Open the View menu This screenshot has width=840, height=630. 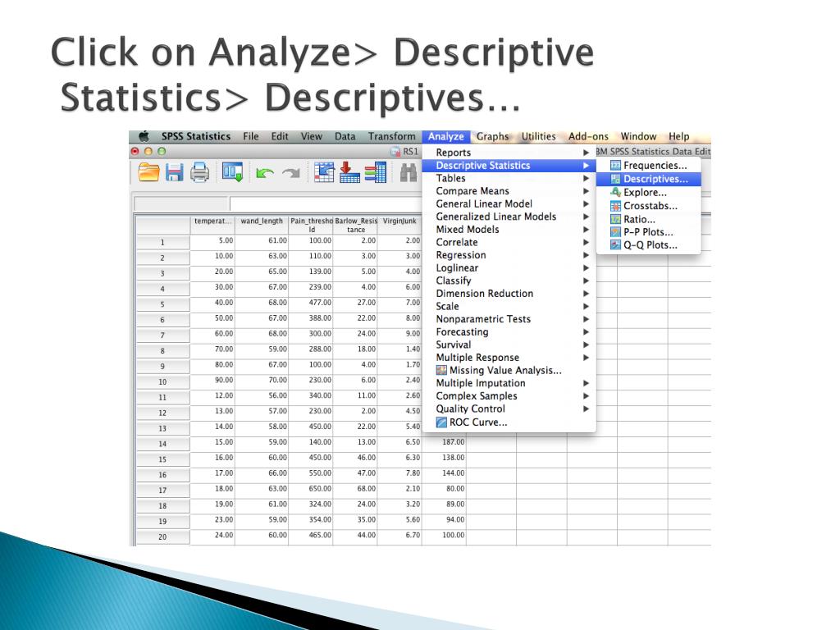pos(311,136)
